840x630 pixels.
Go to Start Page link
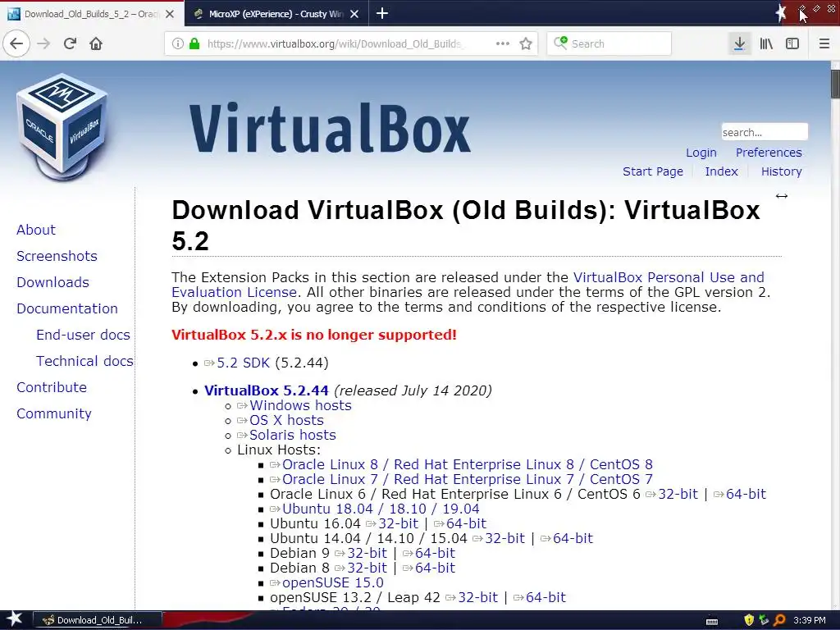click(x=652, y=171)
